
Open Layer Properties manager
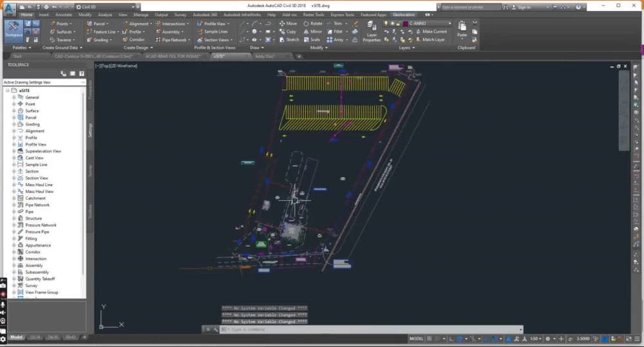tap(372, 32)
